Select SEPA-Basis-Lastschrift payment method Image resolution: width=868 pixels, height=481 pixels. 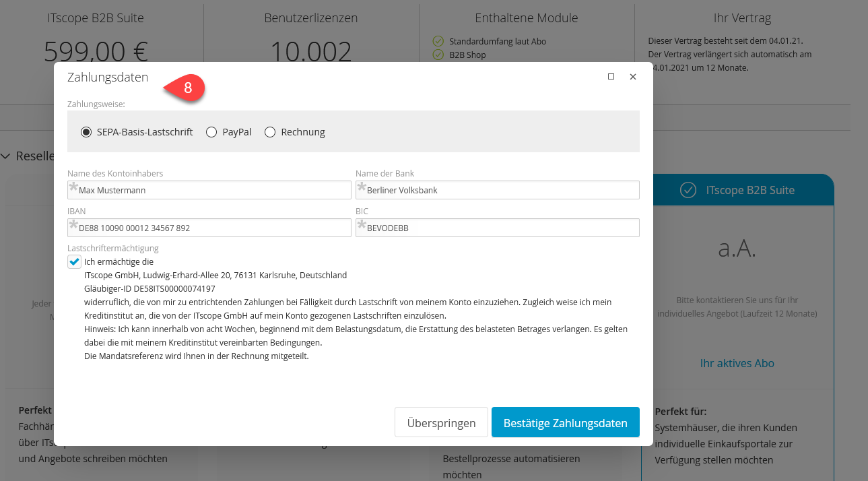86,132
